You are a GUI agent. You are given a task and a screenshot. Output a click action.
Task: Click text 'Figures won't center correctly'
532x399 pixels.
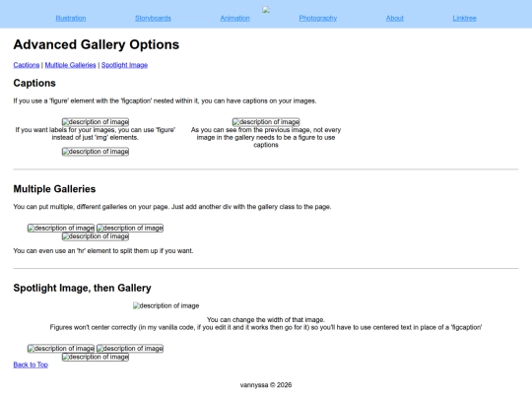(266, 327)
